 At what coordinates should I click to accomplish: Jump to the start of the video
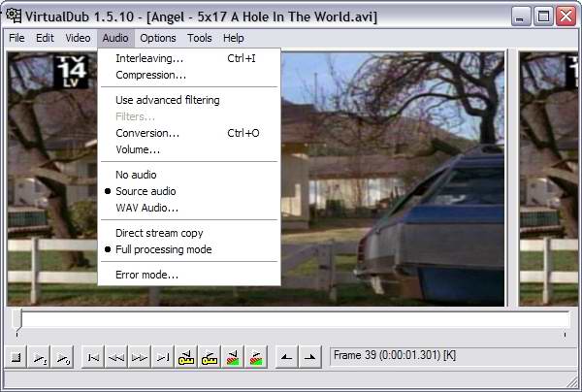[x=93, y=357]
